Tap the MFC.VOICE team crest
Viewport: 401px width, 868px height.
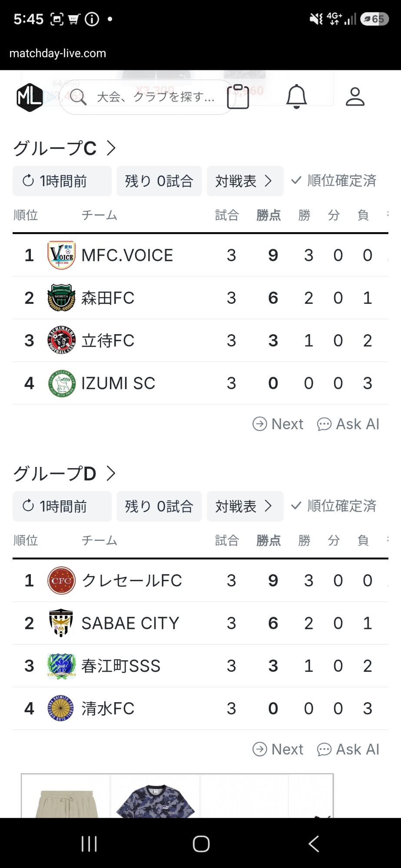[x=61, y=255]
